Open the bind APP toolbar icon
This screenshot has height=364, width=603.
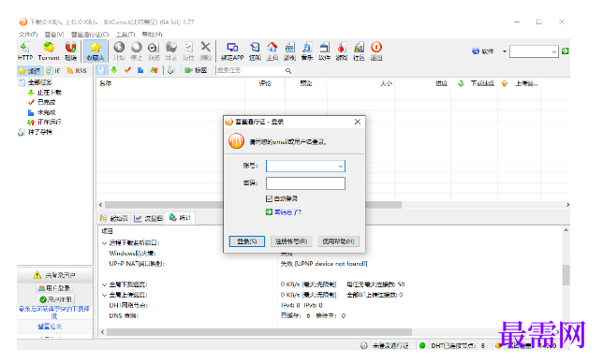pos(232,51)
